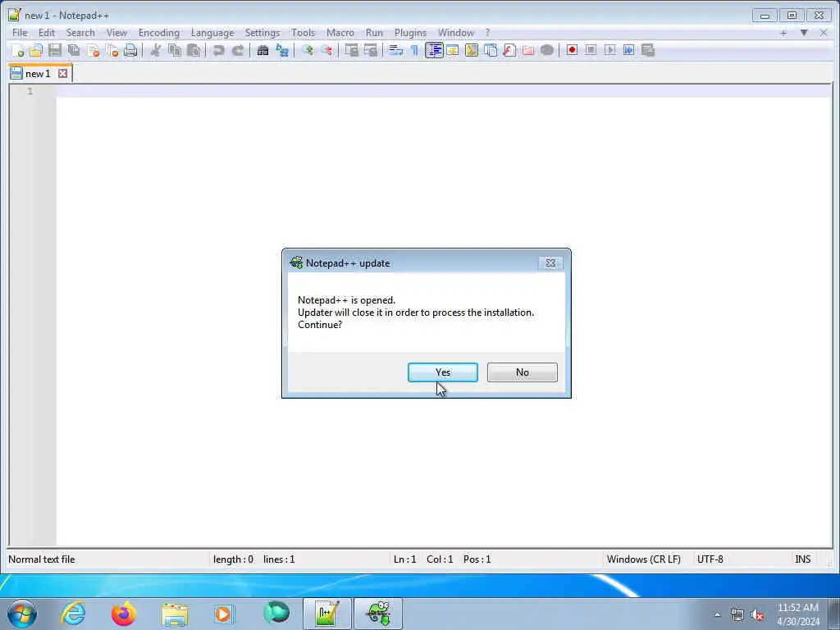Click the Synchronize Vertical Scrolling icon
The height and width of the screenshot is (630, 840).
pos(351,50)
